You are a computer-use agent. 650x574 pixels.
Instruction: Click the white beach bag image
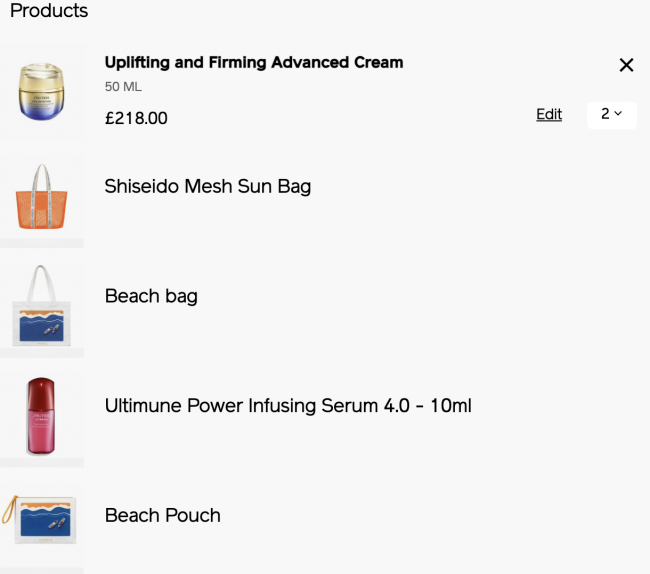point(41,306)
